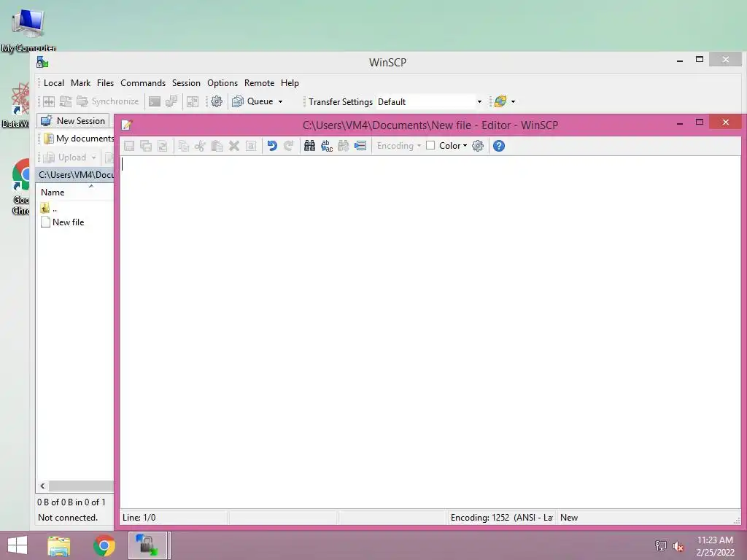This screenshot has width=747, height=560.
Task: Click the Open in PuTTY icon
Action: tap(171, 101)
